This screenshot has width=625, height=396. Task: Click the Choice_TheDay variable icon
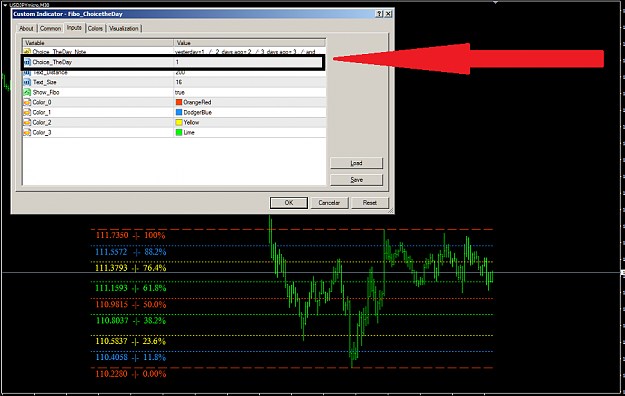pyautogui.click(x=28, y=62)
